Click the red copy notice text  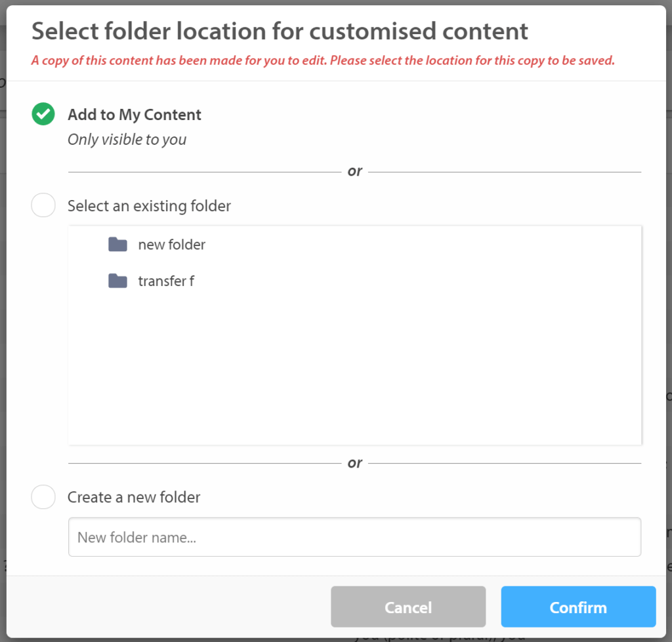pyautogui.click(x=323, y=60)
